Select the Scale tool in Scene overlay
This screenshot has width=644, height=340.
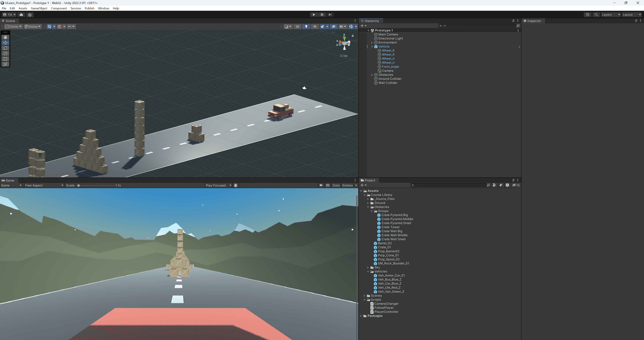[5, 53]
